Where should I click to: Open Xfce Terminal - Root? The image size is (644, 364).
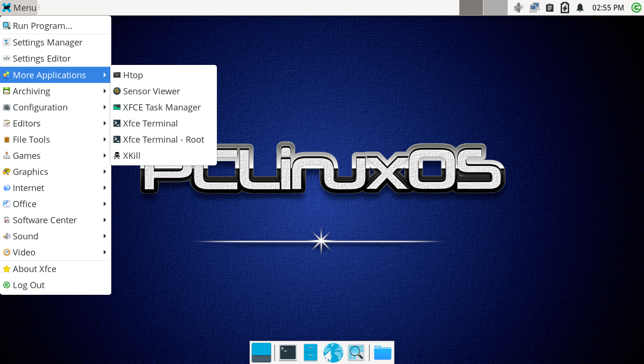point(163,139)
